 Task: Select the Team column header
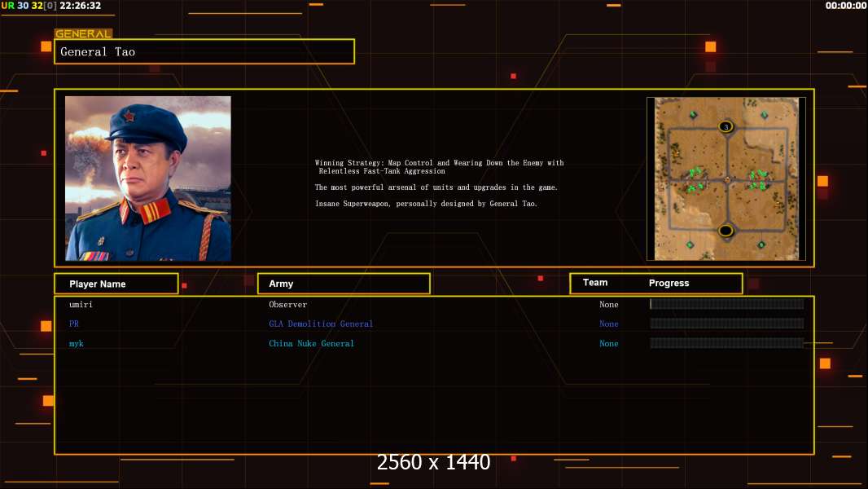coord(595,283)
